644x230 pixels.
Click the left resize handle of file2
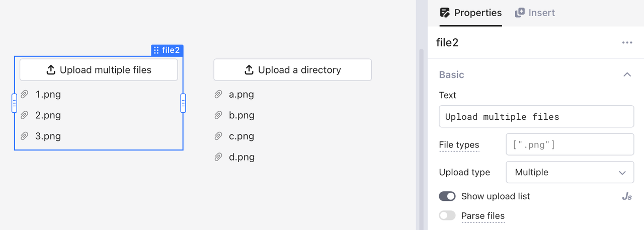[x=14, y=103]
